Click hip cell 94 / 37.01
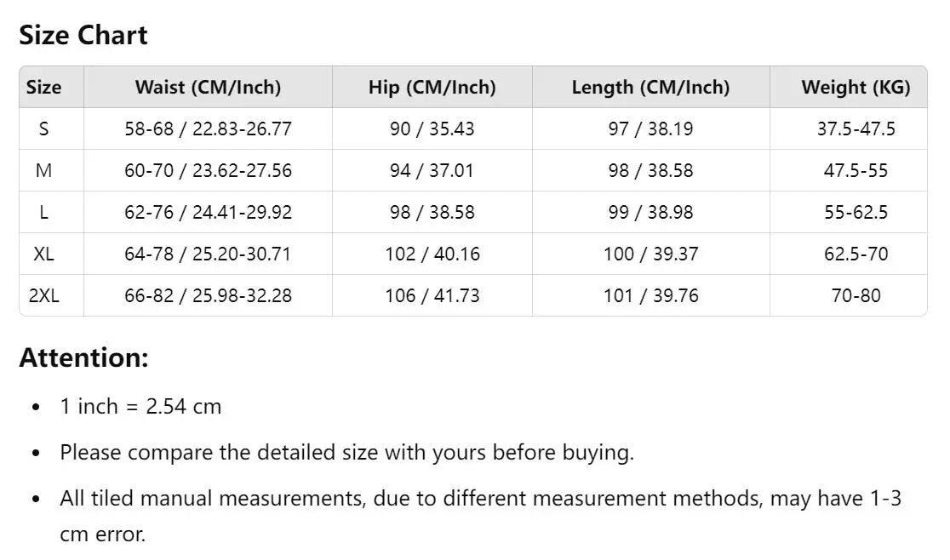Viewport: 950px width, 560px height. 432,170
